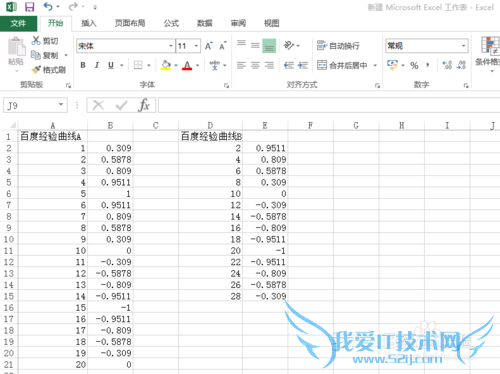
Task: Confirm entry with checkmark icon
Action: (x=121, y=106)
